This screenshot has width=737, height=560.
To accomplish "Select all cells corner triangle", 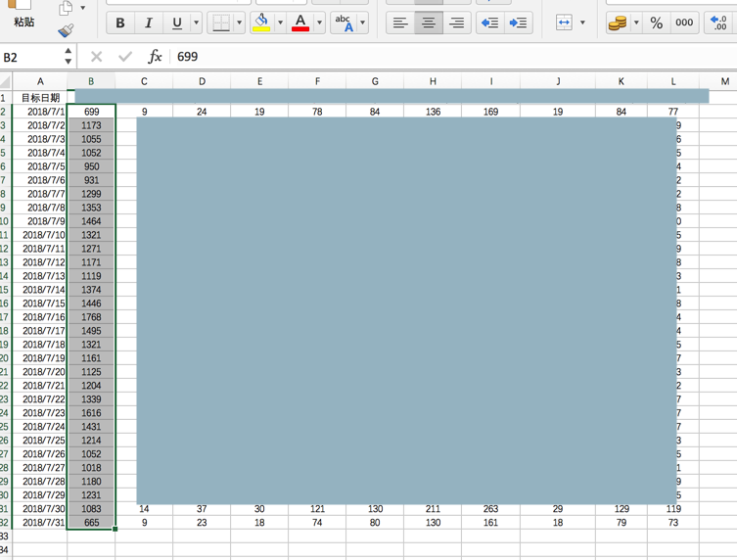I will point(5,81).
